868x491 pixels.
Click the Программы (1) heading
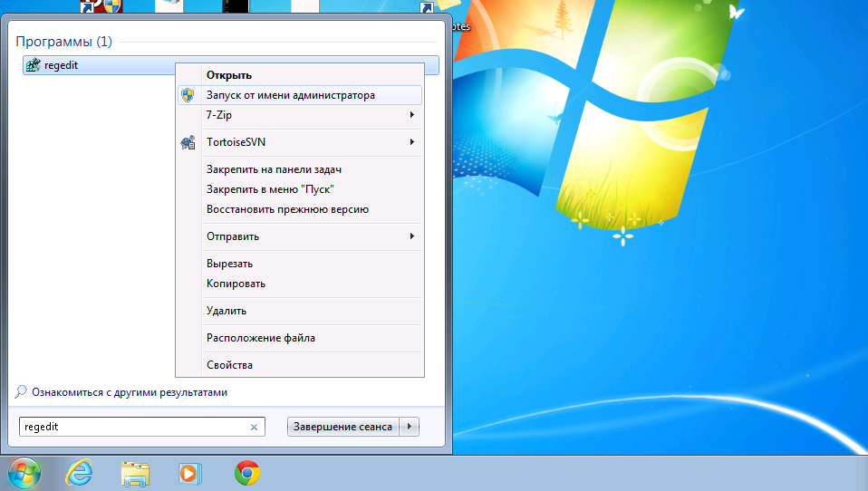tap(63, 42)
